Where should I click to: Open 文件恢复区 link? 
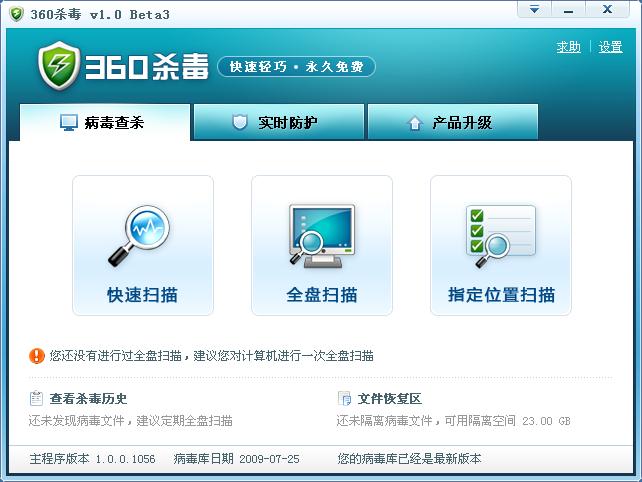pos(389,398)
